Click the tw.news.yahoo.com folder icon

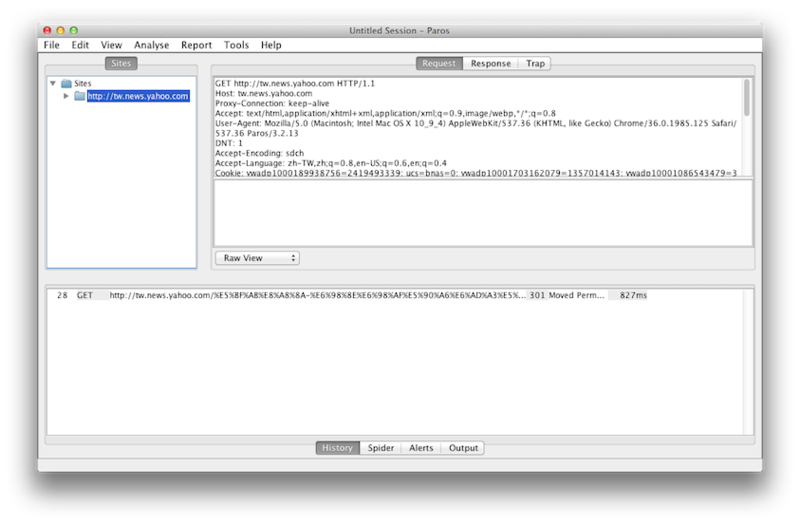80,96
